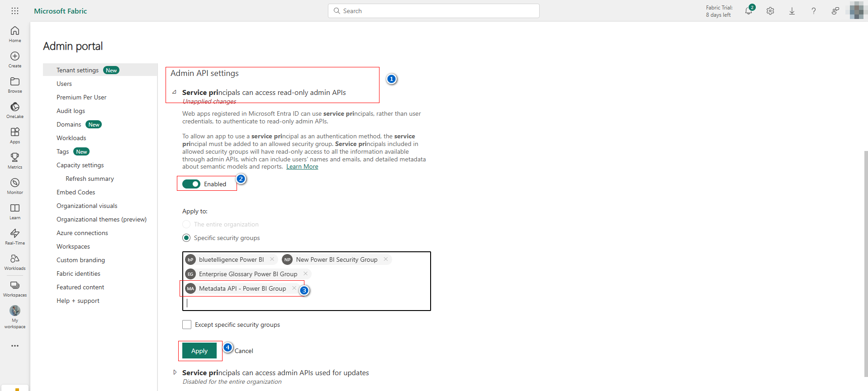This screenshot has width=868, height=391.
Task: Open the OneLake icon in sidebar
Action: coord(15,107)
